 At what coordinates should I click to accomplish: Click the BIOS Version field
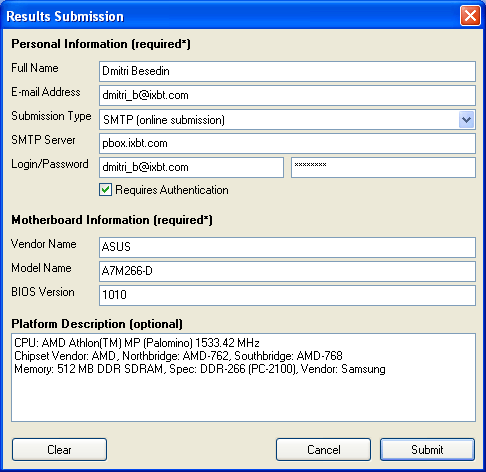pyautogui.click(x=287, y=295)
